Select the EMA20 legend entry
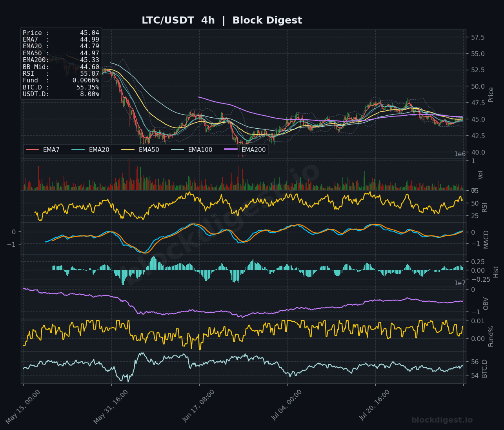The height and width of the screenshot is (430, 504). click(91, 149)
